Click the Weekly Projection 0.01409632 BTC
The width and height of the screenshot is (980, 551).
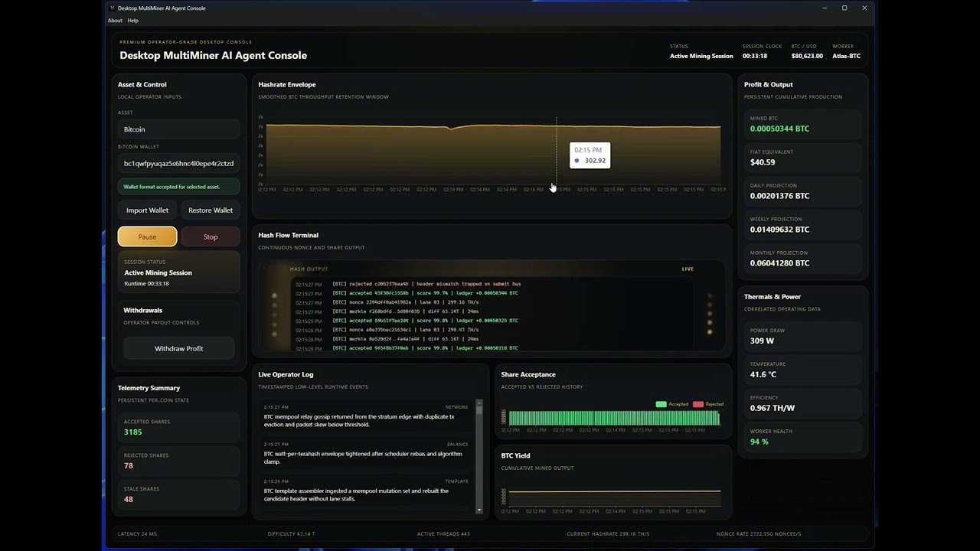tap(779, 230)
